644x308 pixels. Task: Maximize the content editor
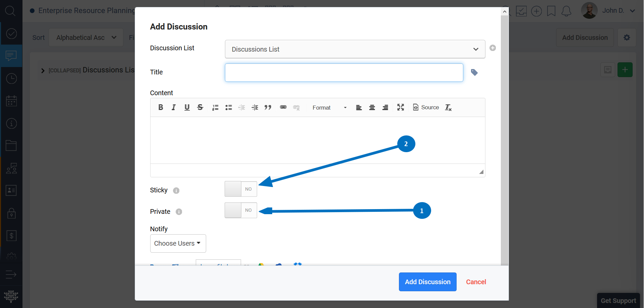(401, 107)
